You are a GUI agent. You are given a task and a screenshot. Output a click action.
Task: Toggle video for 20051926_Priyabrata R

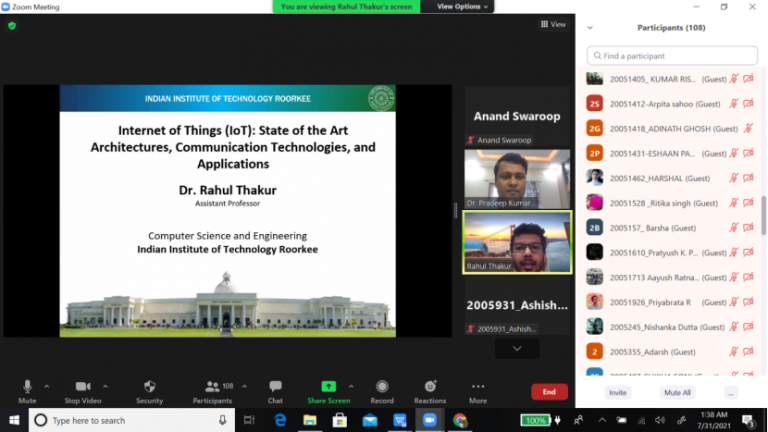748,302
